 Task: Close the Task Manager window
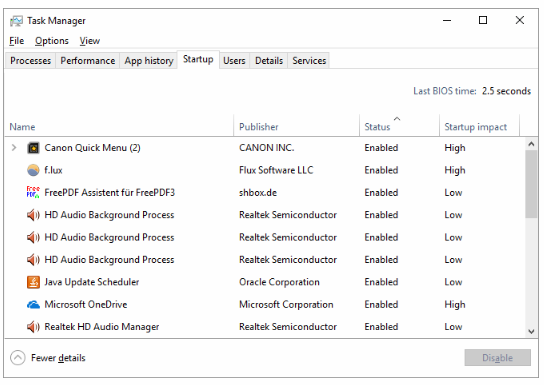(x=519, y=20)
